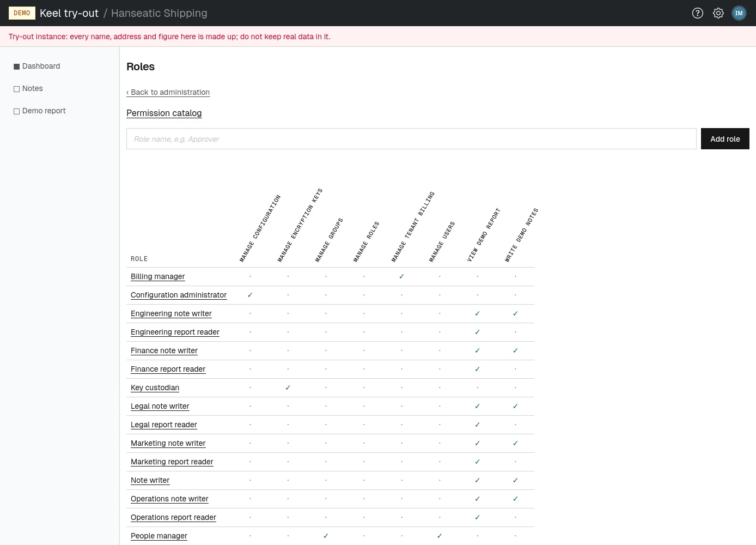Image resolution: width=756 pixels, height=545 pixels.
Task: Open the Operations note writer role
Action: click(x=169, y=499)
